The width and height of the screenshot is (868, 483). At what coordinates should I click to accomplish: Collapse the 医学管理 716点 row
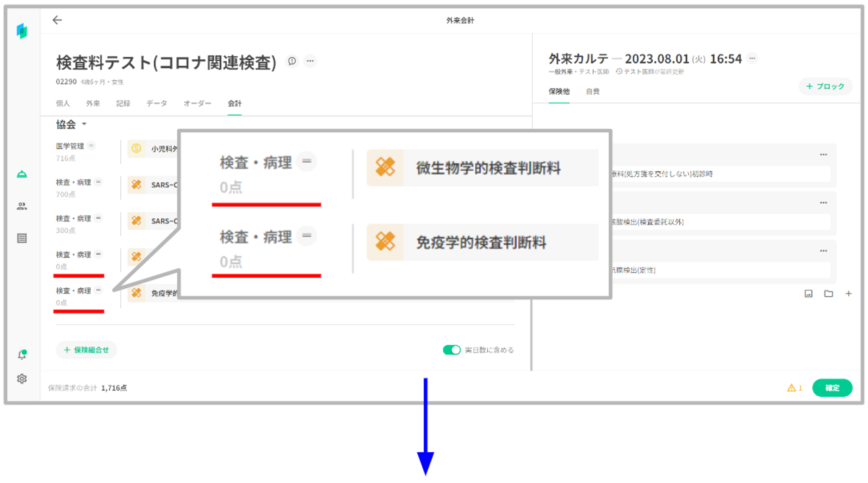pyautogui.click(x=92, y=146)
